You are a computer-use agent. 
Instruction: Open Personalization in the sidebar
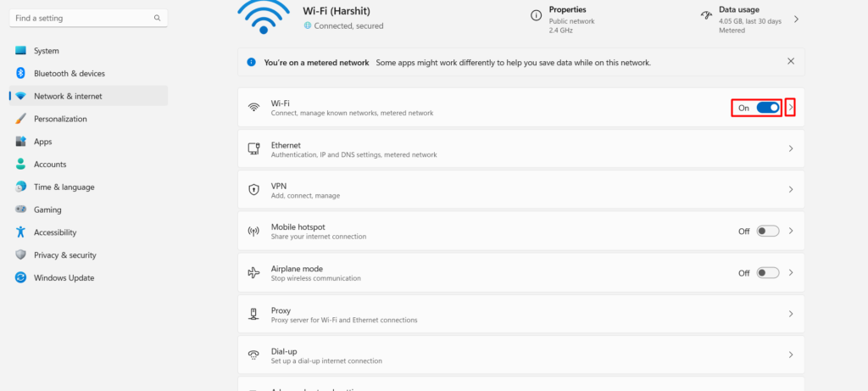(59, 119)
